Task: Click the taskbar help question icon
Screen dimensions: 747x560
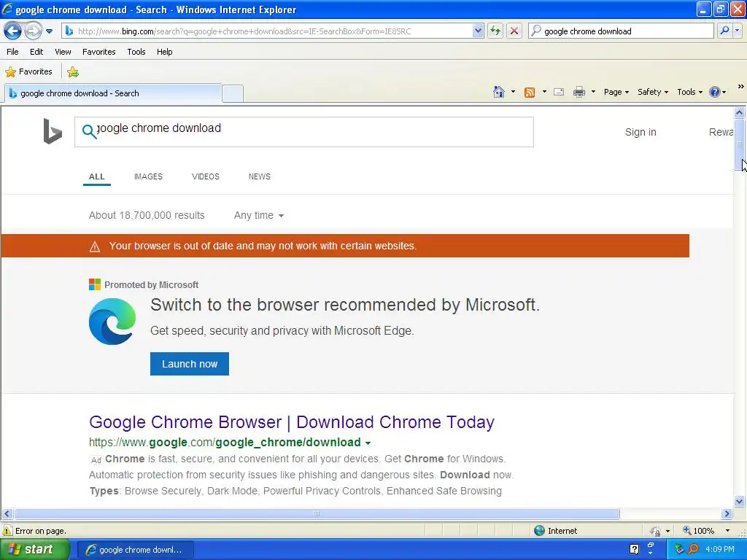Action: [x=634, y=549]
